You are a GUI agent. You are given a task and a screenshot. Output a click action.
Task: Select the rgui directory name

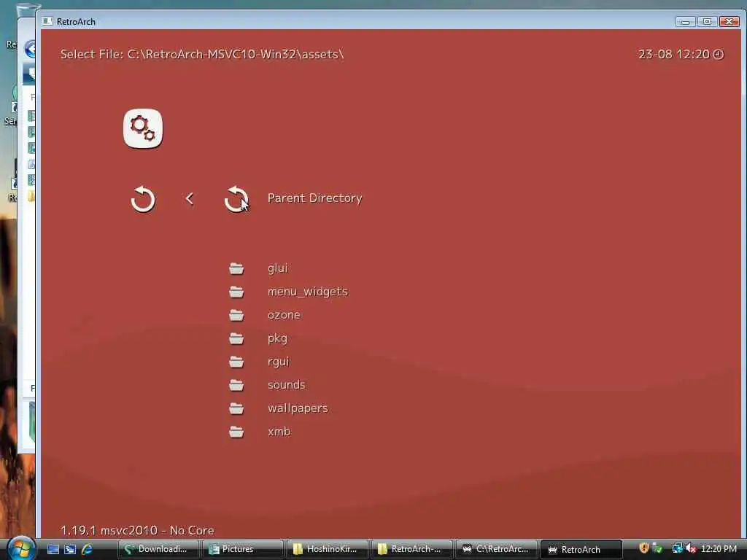coord(278,362)
